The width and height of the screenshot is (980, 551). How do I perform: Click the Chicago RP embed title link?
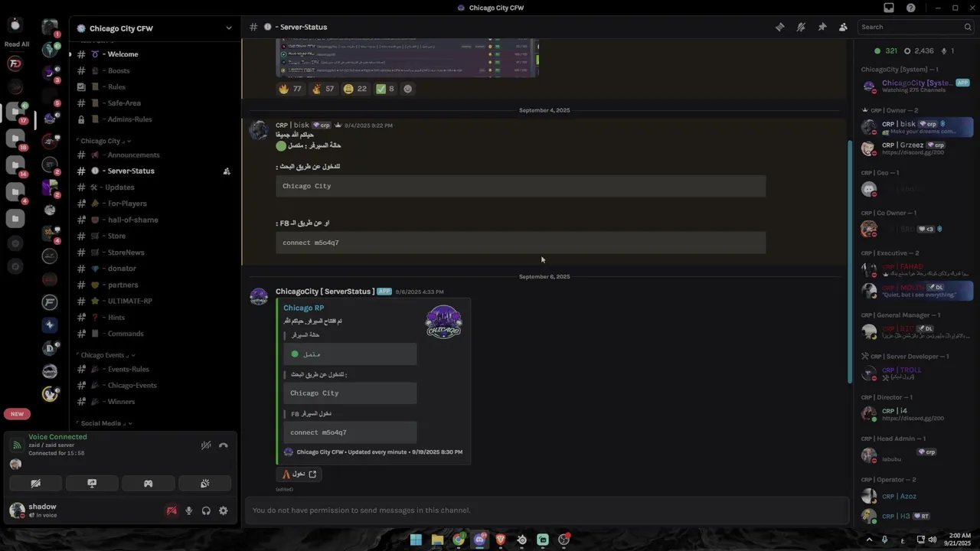303,308
